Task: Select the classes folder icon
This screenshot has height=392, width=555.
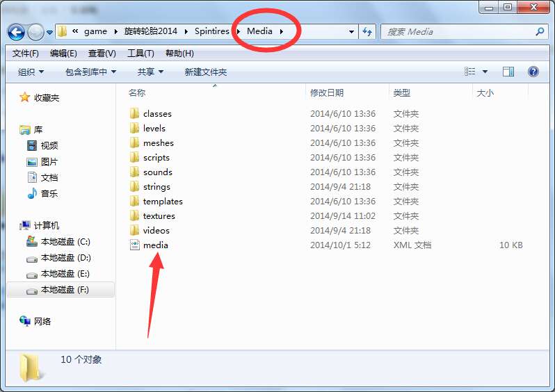Action: [x=134, y=113]
